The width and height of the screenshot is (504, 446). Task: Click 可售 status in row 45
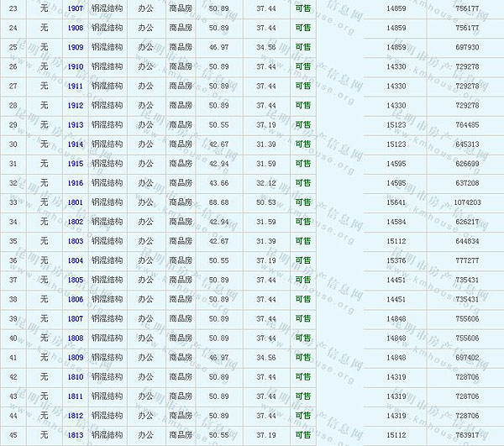coord(302,435)
